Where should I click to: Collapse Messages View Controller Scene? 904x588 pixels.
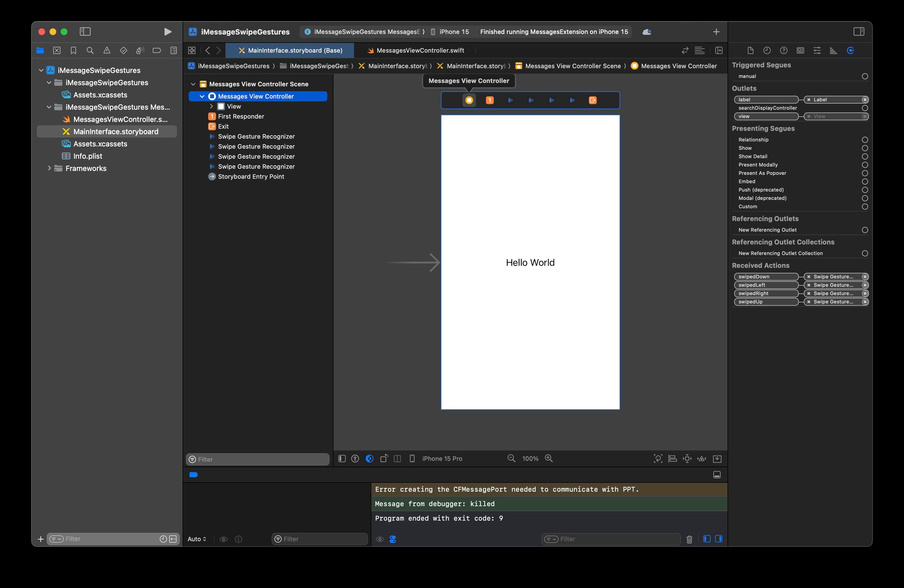click(193, 84)
